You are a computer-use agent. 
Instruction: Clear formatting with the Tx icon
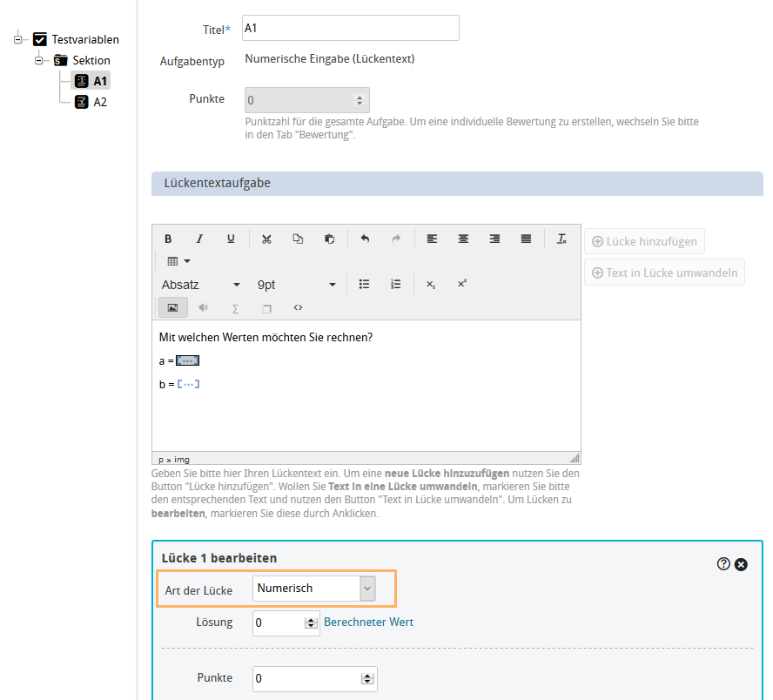click(x=561, y=239)
